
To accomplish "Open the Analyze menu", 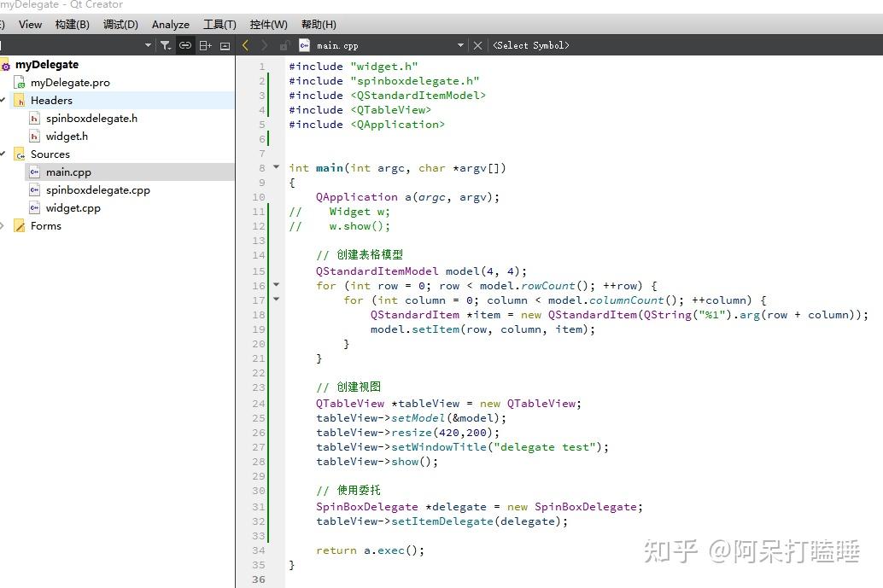I will pos(171,24).
